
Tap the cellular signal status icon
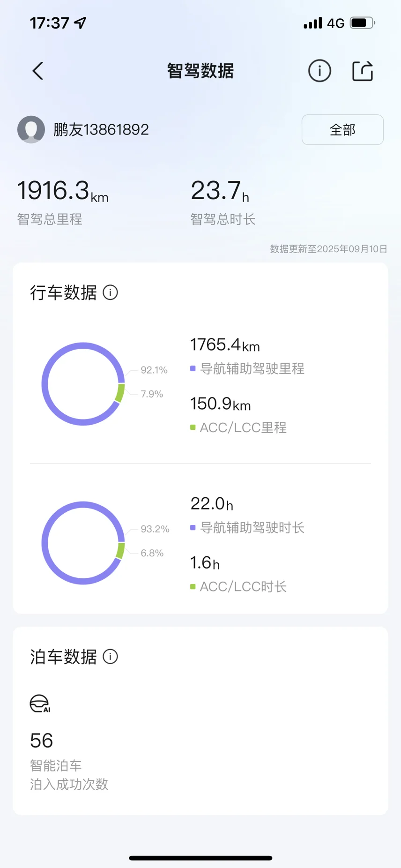point(312,23)
